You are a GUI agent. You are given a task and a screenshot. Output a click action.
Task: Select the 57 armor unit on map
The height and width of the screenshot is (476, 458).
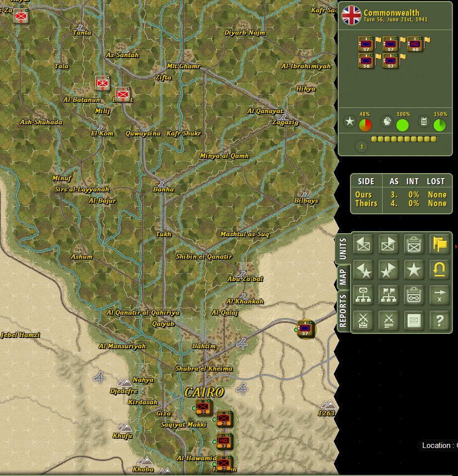click(x=305, y=328)
